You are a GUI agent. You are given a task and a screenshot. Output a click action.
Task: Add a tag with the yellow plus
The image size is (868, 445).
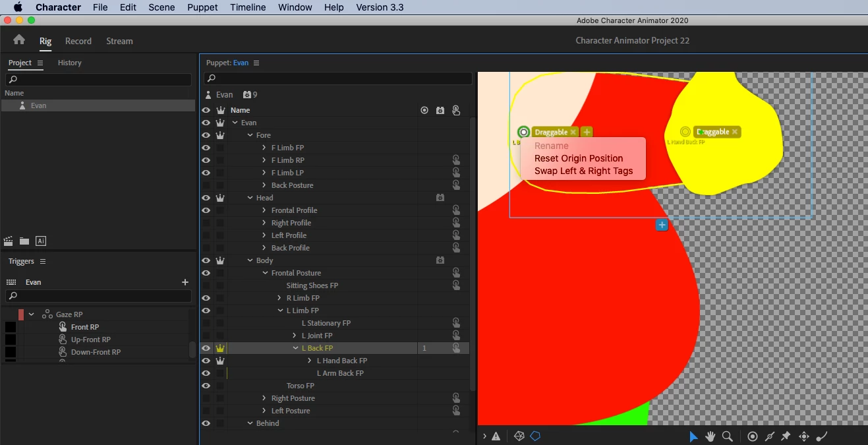tap(587, 132)
